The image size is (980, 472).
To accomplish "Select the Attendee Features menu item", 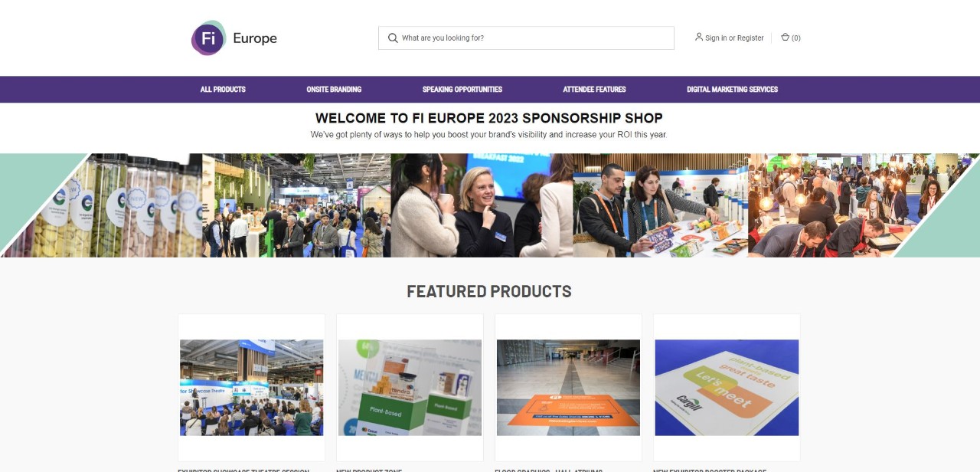I will (594, 90).
